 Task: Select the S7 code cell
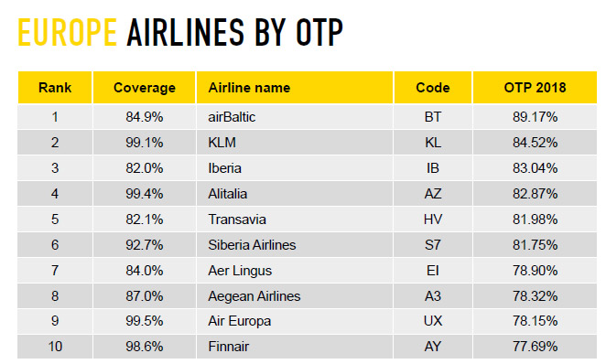432,245
